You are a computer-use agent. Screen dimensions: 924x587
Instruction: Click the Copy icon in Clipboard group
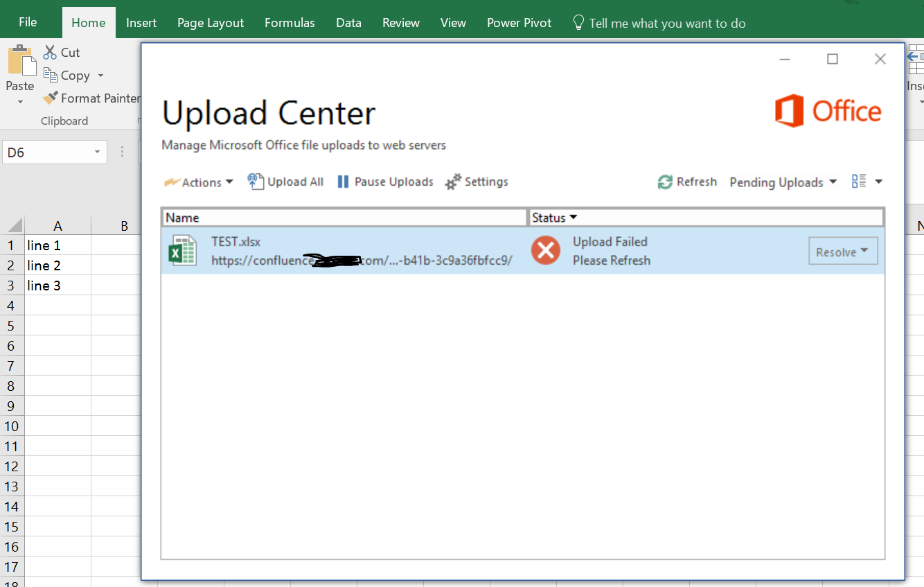pyautogui.click(x=50, y=75)
